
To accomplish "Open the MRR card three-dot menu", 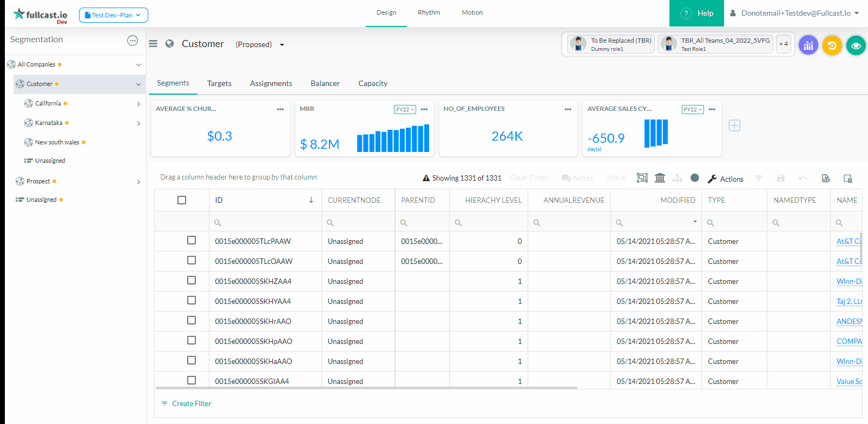I will (424, 109).
